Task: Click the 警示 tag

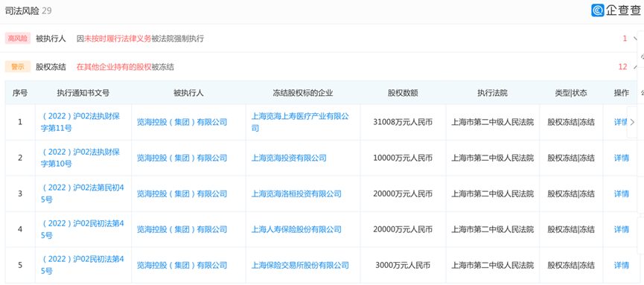Action: pos(18,67)
